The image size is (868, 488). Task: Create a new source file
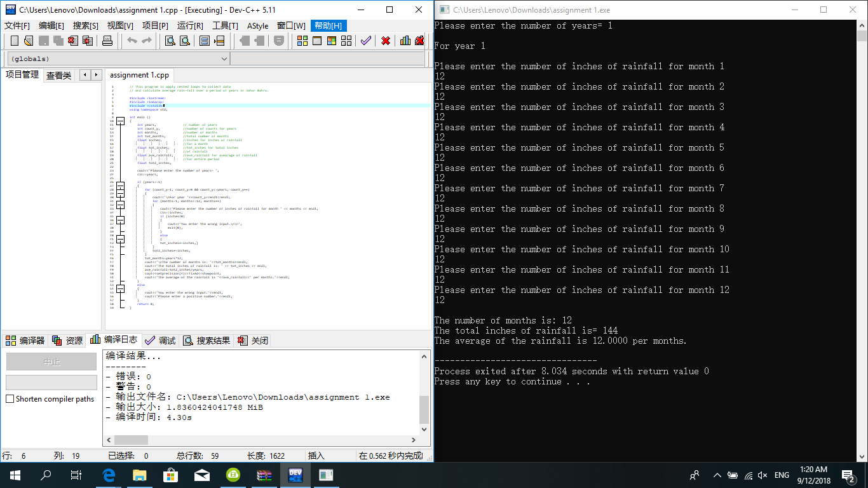point(14,40)
